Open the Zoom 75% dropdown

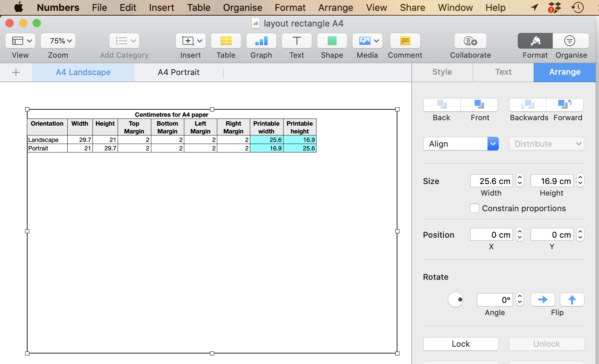click(58, 41)
